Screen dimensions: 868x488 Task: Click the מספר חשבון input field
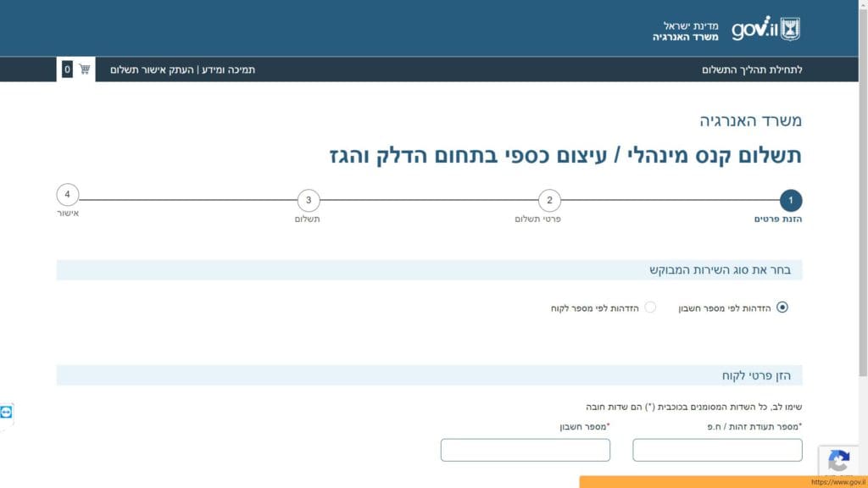click(525, 450)
